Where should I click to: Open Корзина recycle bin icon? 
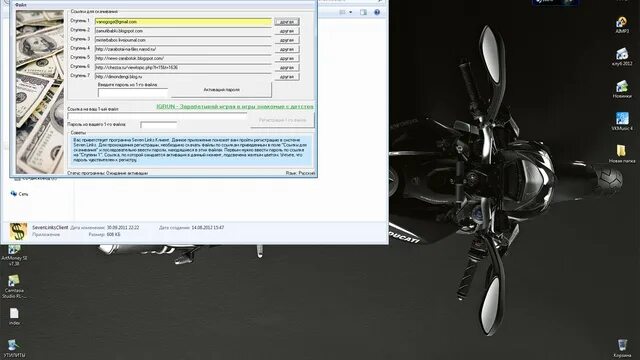tap(622, 349)
